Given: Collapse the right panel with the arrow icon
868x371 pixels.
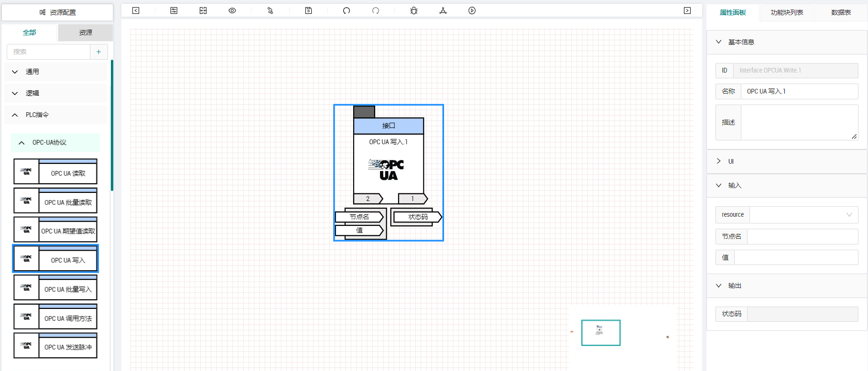Looking at the screenshot, I should [x=687, y=11].
